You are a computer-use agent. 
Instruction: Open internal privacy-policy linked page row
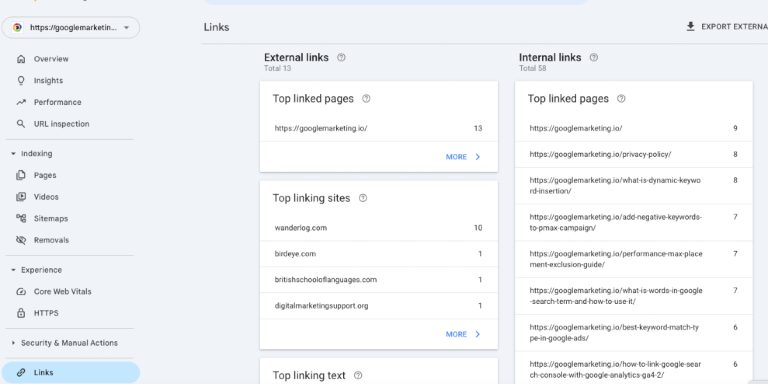coord(634,154)
